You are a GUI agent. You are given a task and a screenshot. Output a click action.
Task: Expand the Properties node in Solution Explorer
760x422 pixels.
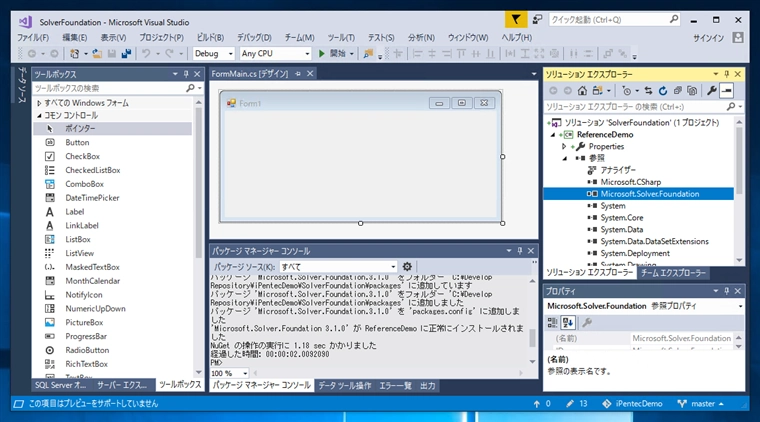point(564,146)
